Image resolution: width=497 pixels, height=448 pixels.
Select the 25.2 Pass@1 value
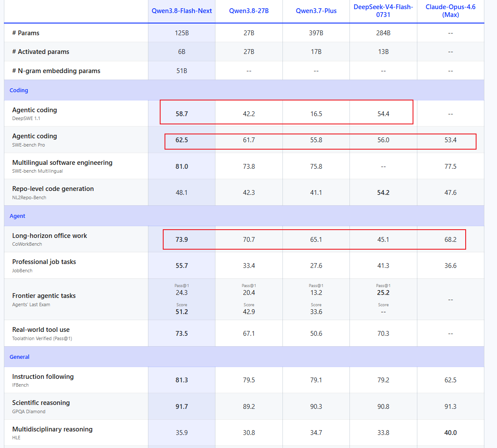(383, 293)
